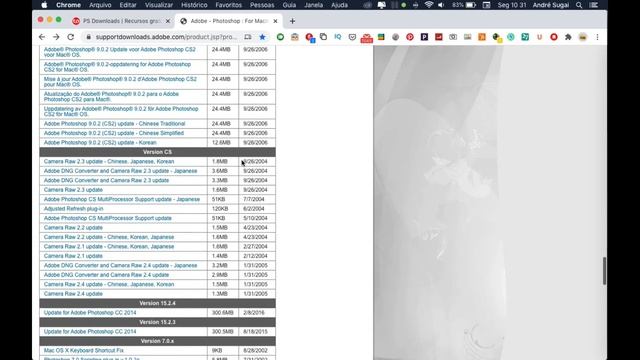This screenshot has width=640, height=360.
Task: Open the Chrome extensions puzzle icon
Action: tap(568, 37)
